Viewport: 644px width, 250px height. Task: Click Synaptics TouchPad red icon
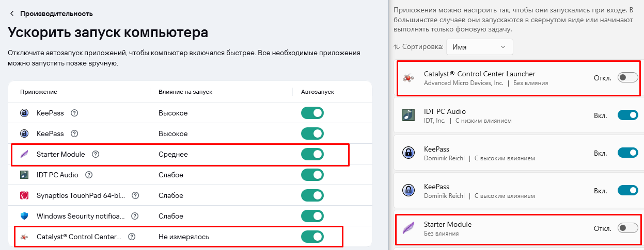coord(24,195)
